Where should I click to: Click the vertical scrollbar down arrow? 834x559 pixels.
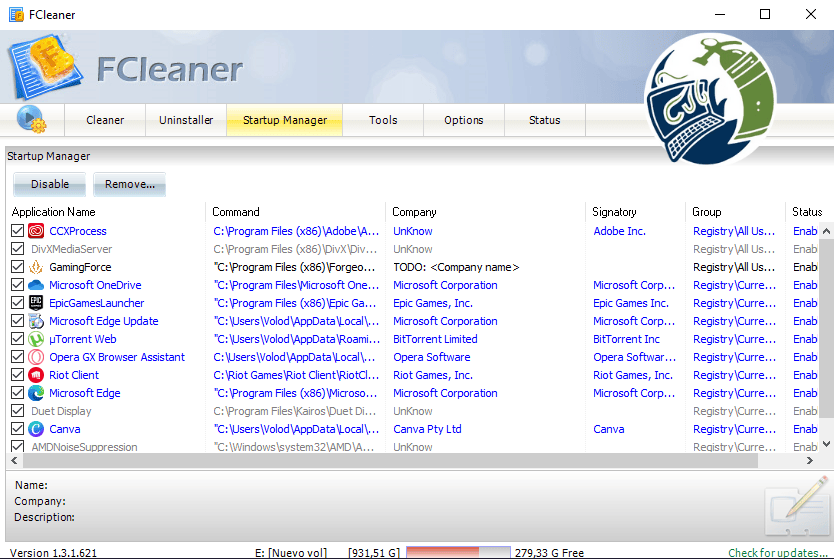(x=826, y=444)
